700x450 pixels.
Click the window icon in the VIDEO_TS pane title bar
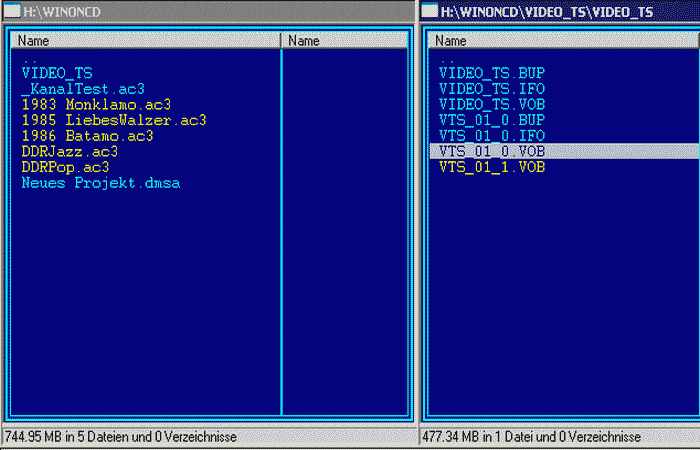(x=429, y=11)
